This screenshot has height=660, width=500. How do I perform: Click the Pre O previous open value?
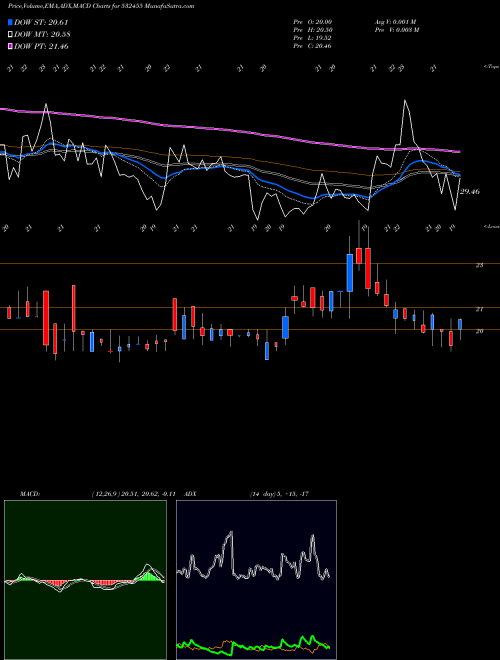coord(312,22)
